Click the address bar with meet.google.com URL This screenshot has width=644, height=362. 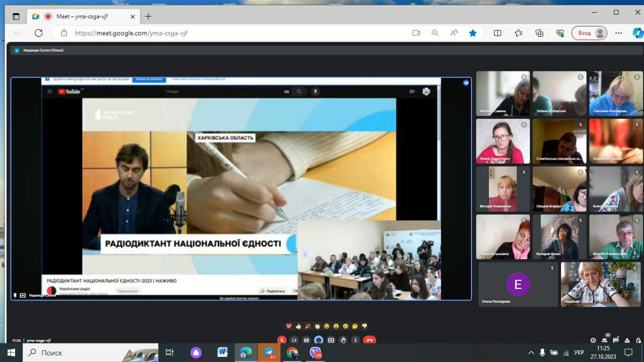tap(236, 33)
